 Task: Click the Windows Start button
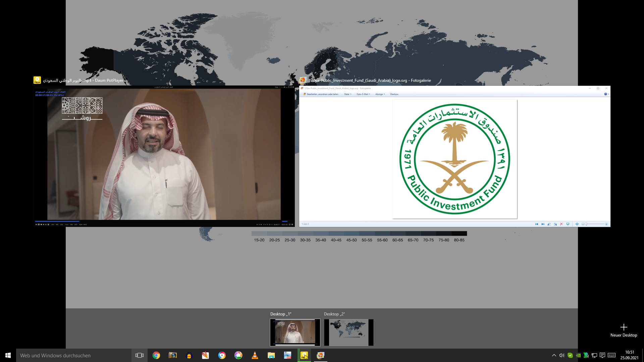[8, 355]
